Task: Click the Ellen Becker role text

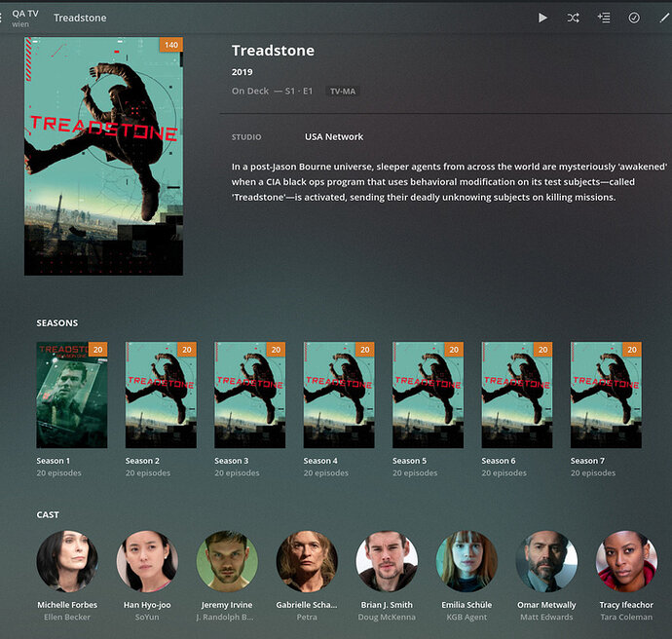Action: [x=67, y=618]
